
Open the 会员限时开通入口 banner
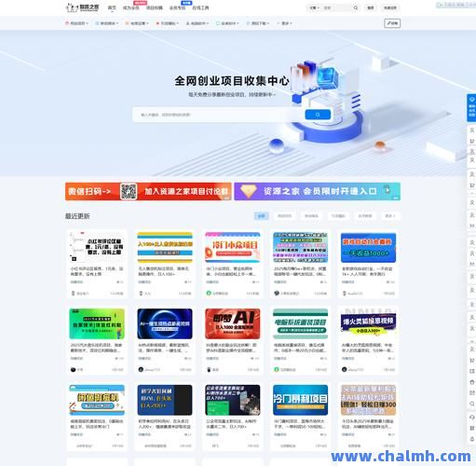(x=317, y=191)
